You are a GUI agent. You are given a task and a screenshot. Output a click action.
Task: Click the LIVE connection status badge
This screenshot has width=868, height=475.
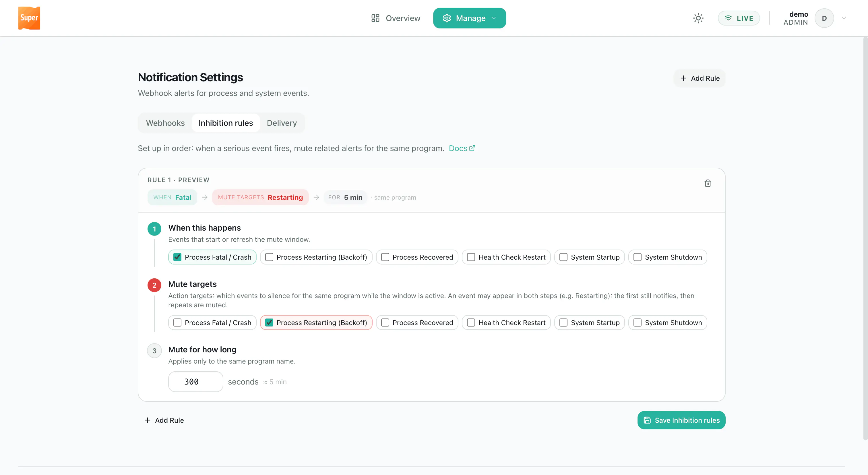tap(739, 18)
